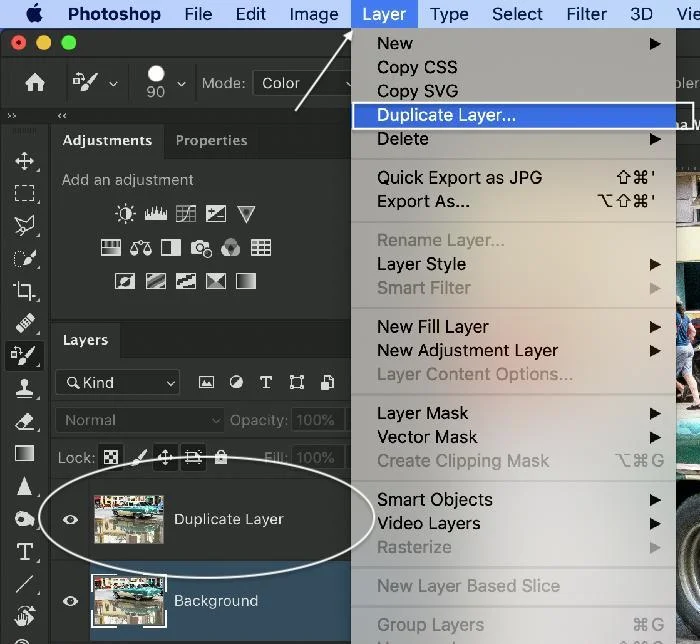The image size is (700, 644).
Task: Click the Background layer thumbnail
Action: 129,600
